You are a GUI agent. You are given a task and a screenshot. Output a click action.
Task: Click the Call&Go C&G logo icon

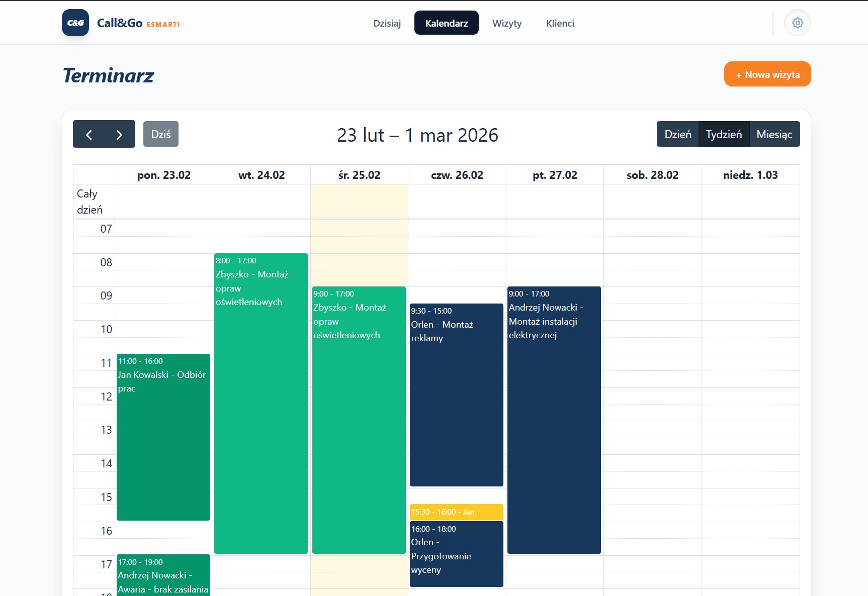coord(75,23)
